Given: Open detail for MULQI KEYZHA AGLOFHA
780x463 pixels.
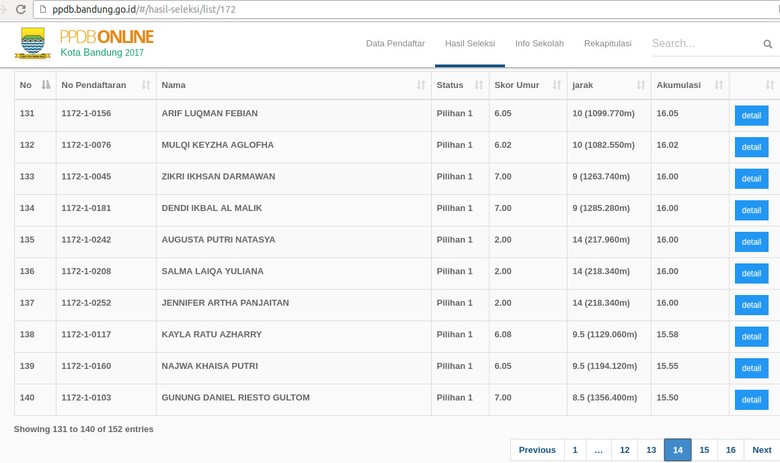Looking at the screenshot, I should click(751, 147).
